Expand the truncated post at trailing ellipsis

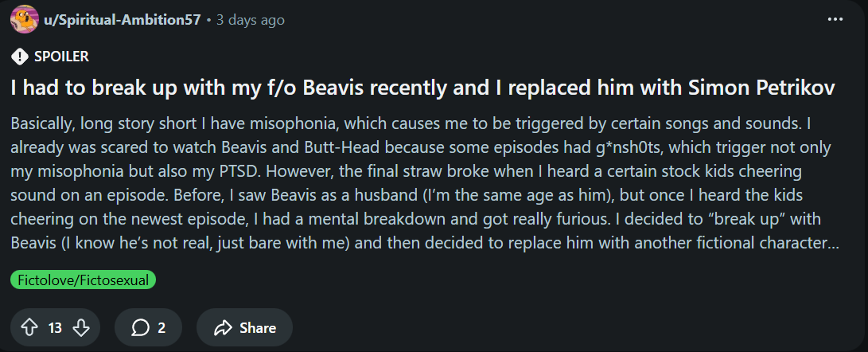pyautogui.click(x=832, y=242)
